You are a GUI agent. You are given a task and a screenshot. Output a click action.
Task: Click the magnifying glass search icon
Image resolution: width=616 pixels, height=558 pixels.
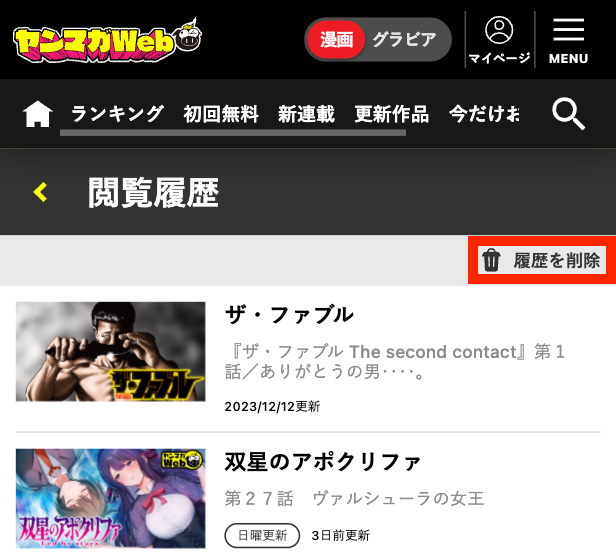click(568, 114)
